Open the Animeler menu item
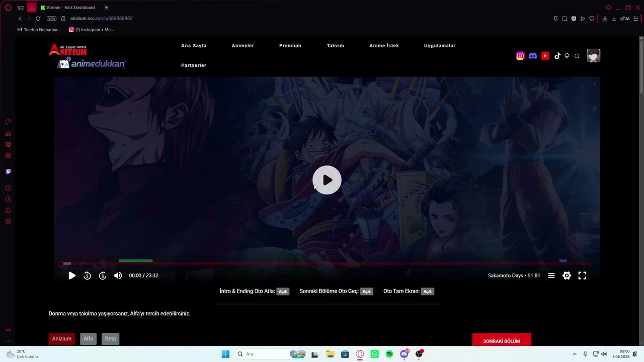The image size is (644, 362). tap(243, 46)
